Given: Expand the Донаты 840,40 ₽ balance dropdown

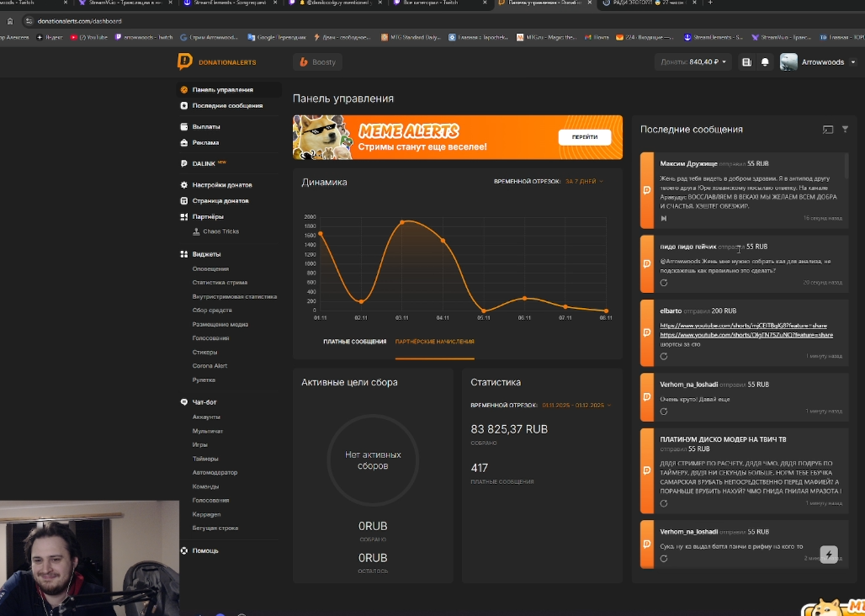Looking at the screenshot, I should 693,62.
